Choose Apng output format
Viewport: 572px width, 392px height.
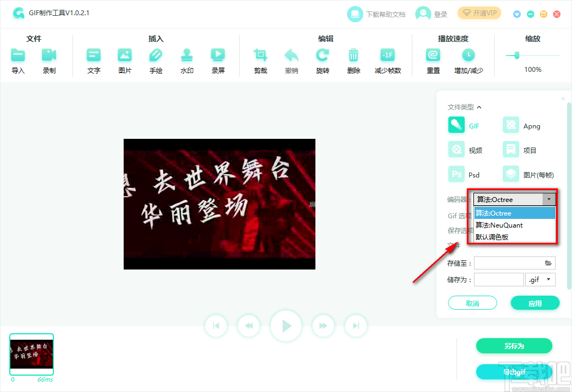tap(520, 125)
